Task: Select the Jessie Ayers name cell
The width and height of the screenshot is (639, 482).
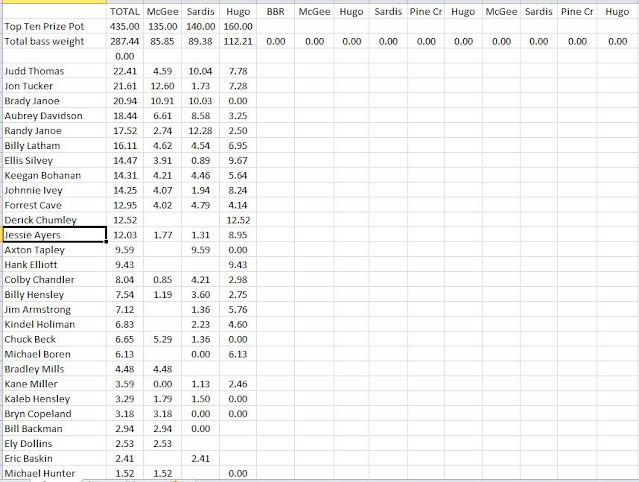Action: tap(55, 235)
